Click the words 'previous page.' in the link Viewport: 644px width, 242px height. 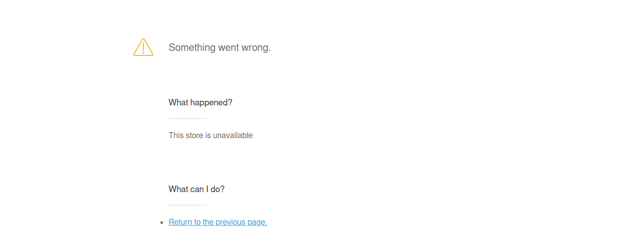coord(242,222)
